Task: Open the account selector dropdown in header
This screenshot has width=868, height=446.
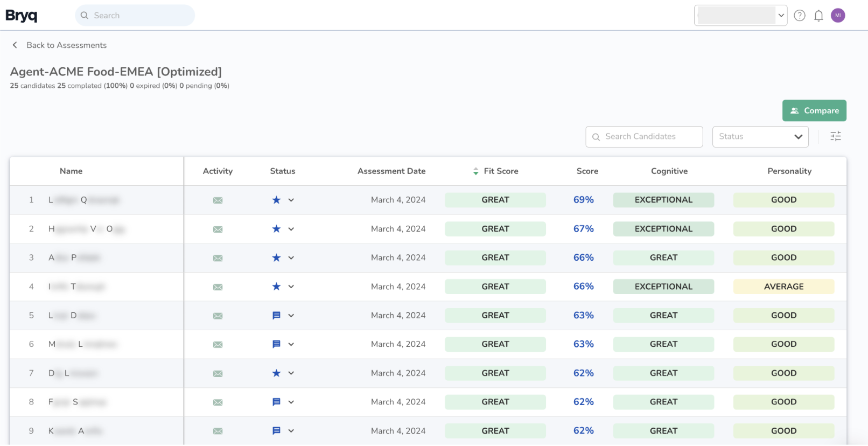Action: pos(740,16)
